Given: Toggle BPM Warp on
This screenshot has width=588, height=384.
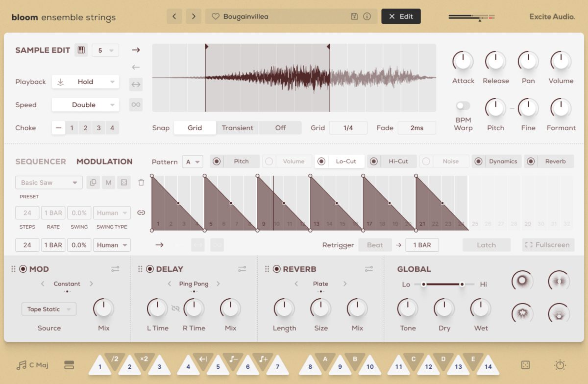Looking at the screenshot, I should (463, 105).
